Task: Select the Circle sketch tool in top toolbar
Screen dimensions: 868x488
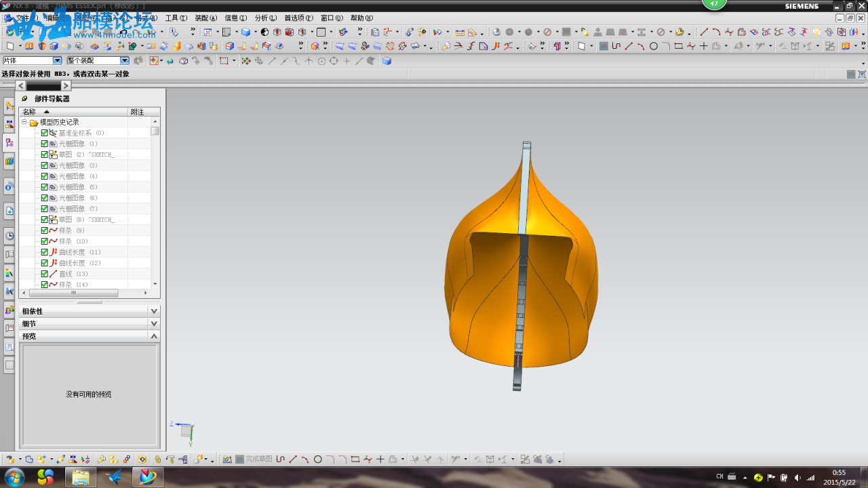Action: 654,46
